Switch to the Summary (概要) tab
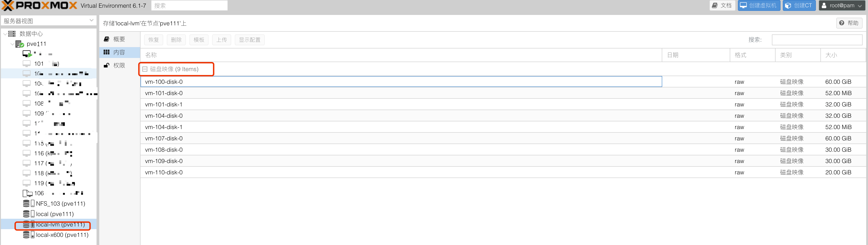This screenshot has height=245, width=868. (x=119, y=39)
